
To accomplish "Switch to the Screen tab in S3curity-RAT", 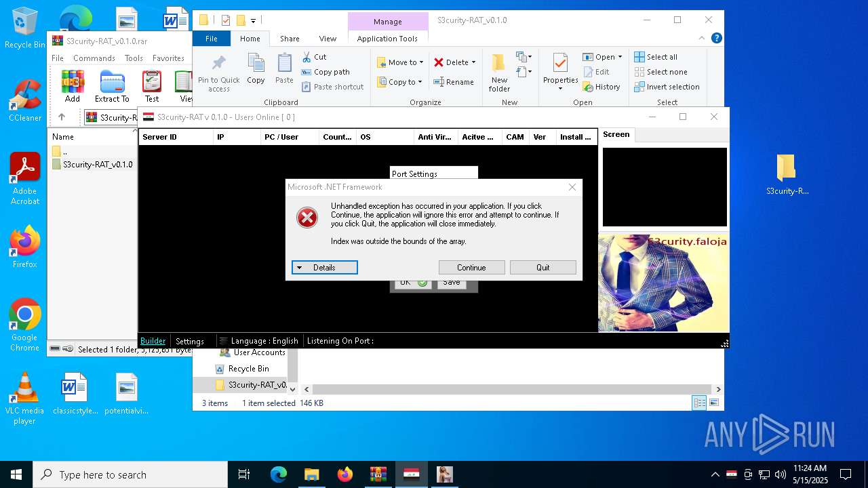I will coord(616,134).
